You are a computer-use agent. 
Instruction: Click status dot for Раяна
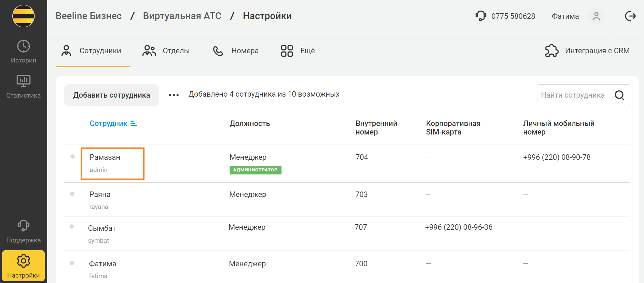[72, 194]
